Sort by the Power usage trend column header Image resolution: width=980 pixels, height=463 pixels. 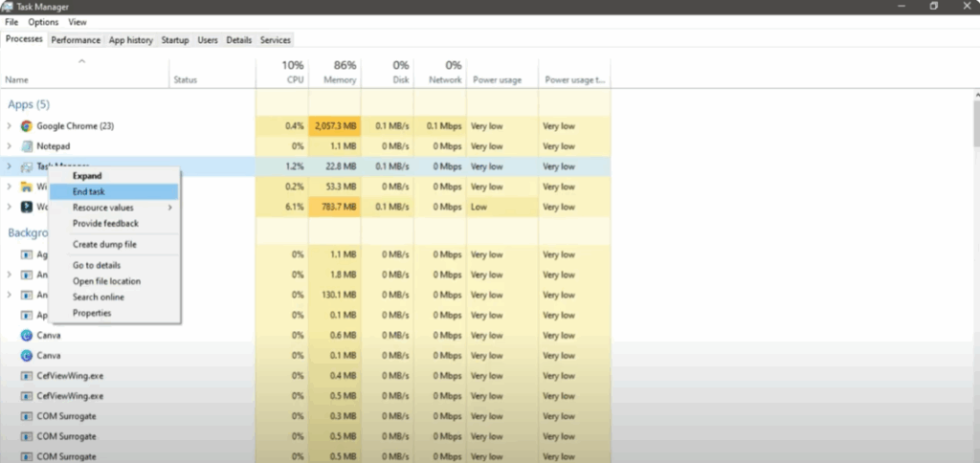pyautogui.click(x=574, y=74)
